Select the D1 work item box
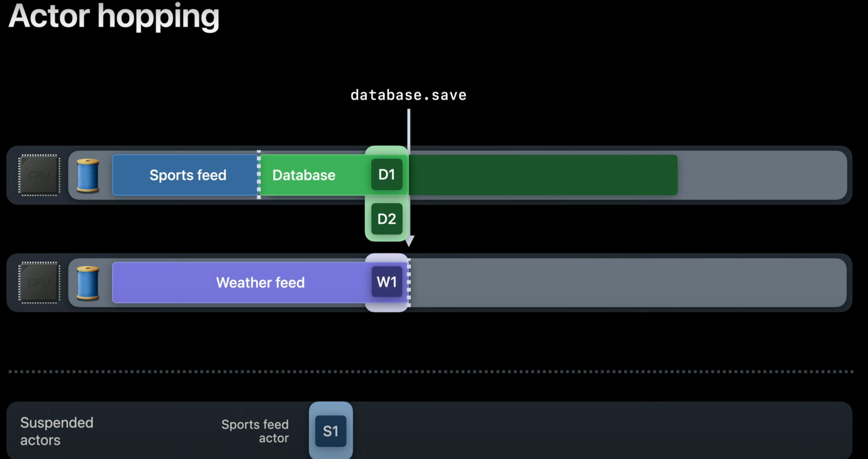The image size is (868, 459). 387,174
